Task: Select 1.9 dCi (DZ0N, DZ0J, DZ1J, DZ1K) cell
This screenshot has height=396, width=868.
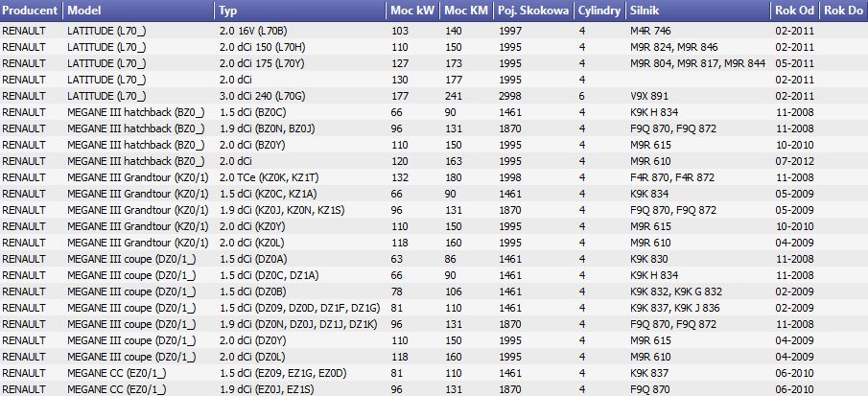Action: tap(298, 324)
